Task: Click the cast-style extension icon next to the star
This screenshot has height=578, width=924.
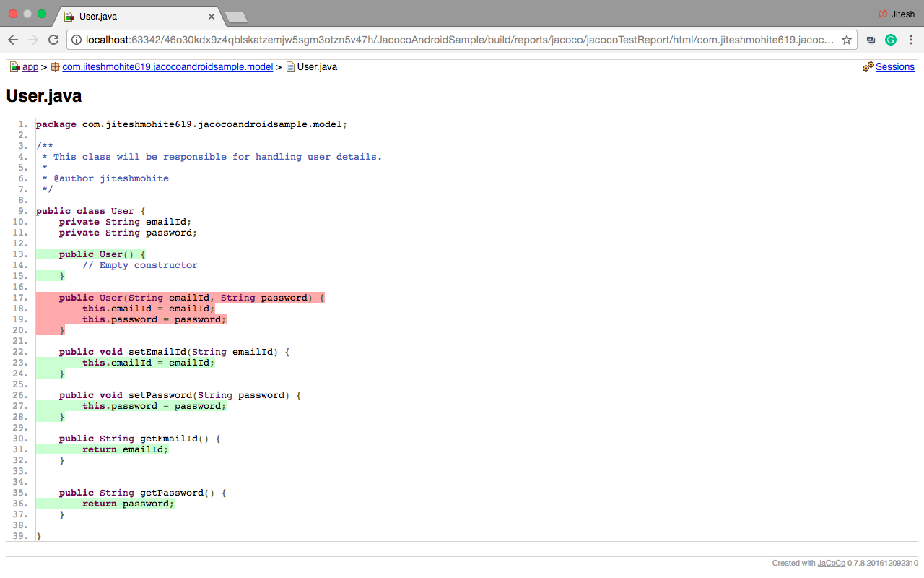Action: 871,40
